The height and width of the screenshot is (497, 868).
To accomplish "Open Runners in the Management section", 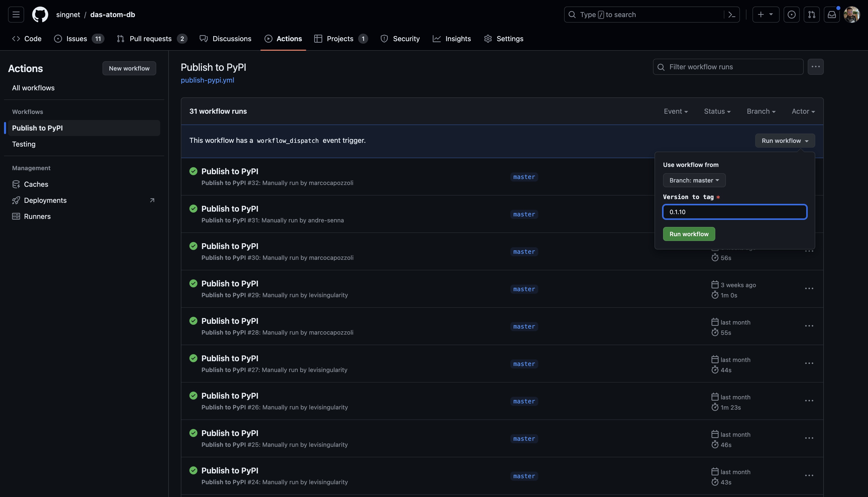I will click(84, 216).
